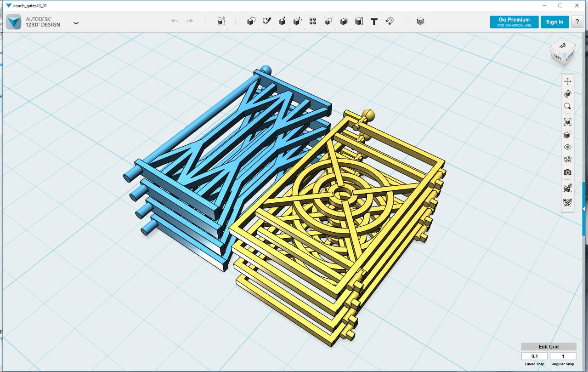Toggle the grid visibility icon
Image resolution: width=588 pixels, height=372 pixels.
[568, 160]
